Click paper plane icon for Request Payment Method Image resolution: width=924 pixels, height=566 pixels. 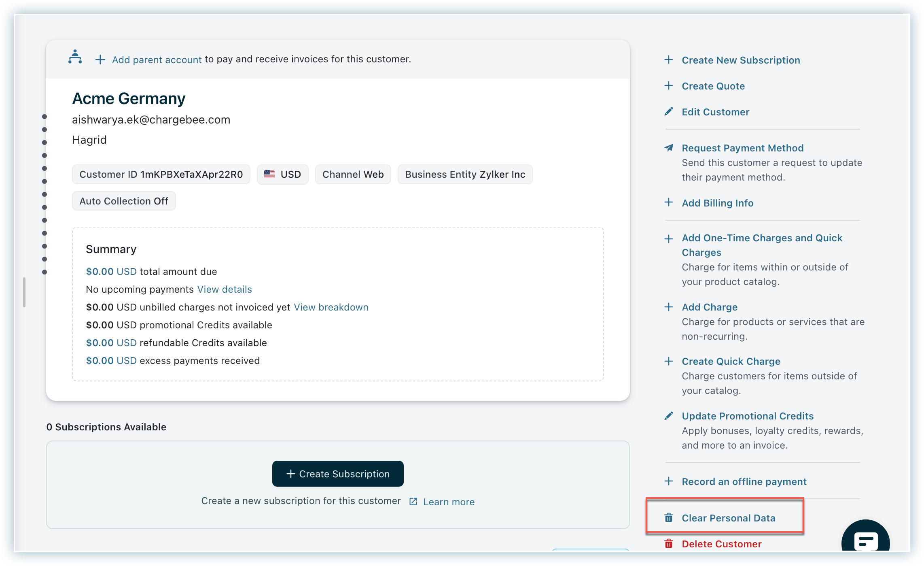(669, 148)
